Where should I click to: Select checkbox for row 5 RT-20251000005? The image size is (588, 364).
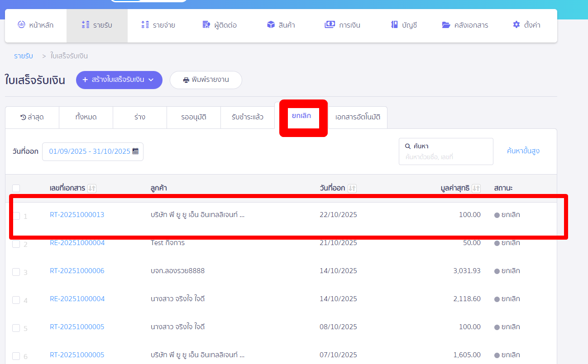click(16, 328)
